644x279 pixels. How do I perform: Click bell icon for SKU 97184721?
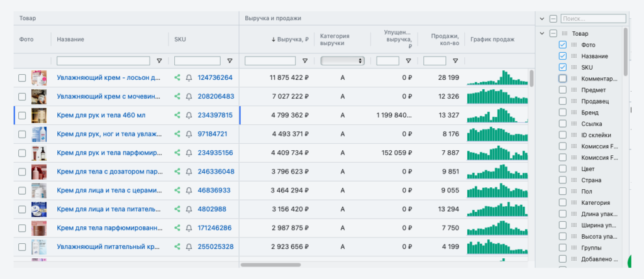tap(189, 134)
